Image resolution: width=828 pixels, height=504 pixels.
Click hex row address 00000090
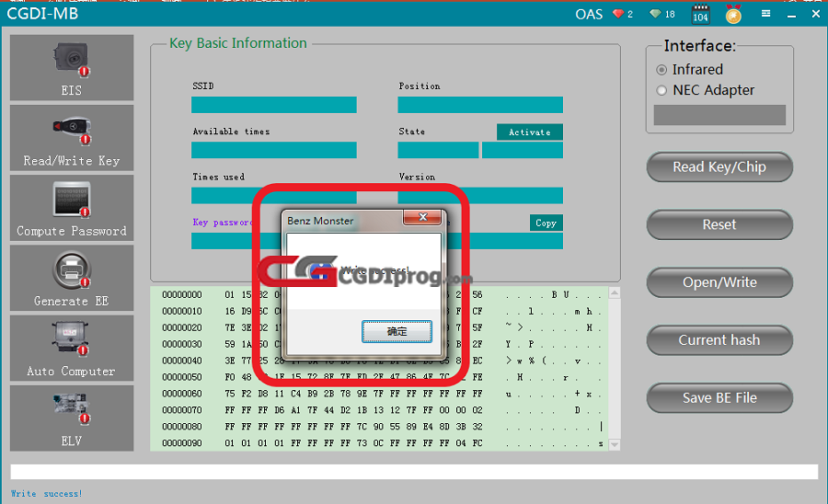(182, 443)
